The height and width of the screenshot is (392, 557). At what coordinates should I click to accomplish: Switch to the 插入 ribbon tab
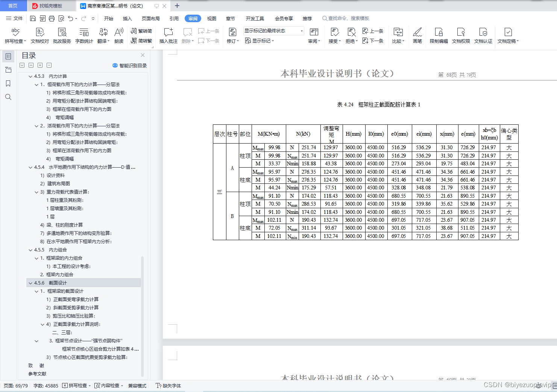pos(127,18)
